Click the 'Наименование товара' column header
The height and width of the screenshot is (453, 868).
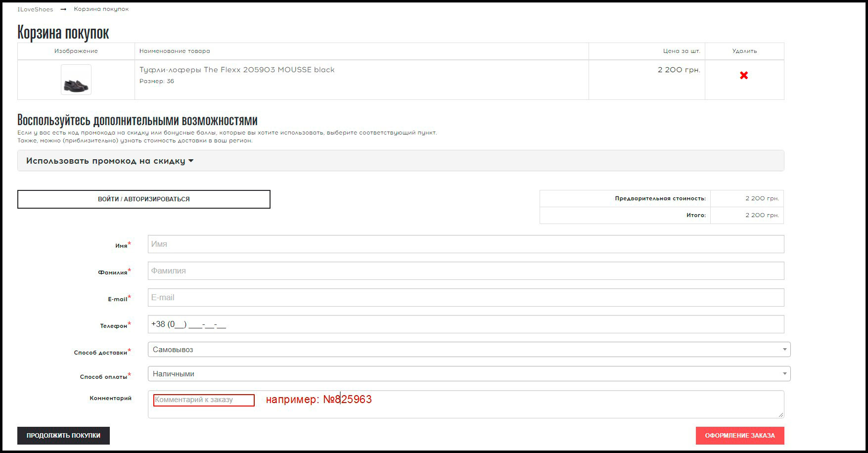pos(175,51)
